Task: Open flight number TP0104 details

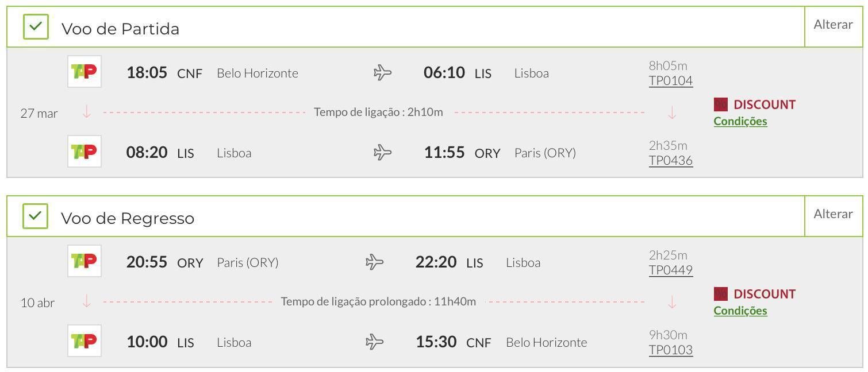Action: (x=671, y=81)
